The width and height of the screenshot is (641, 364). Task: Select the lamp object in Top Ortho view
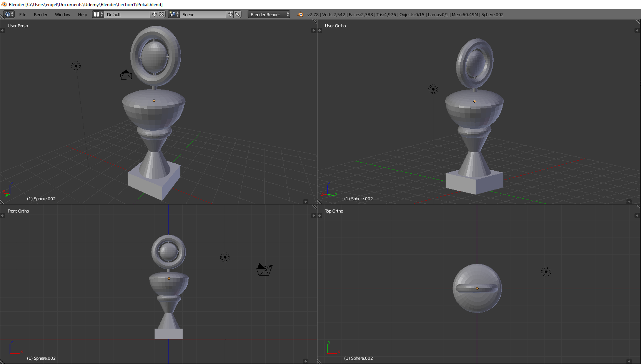(546, 272)
